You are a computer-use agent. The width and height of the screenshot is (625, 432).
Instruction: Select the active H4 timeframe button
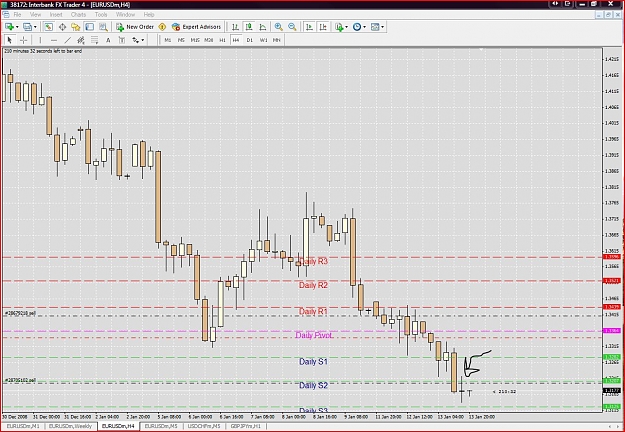tap(236, 40)
